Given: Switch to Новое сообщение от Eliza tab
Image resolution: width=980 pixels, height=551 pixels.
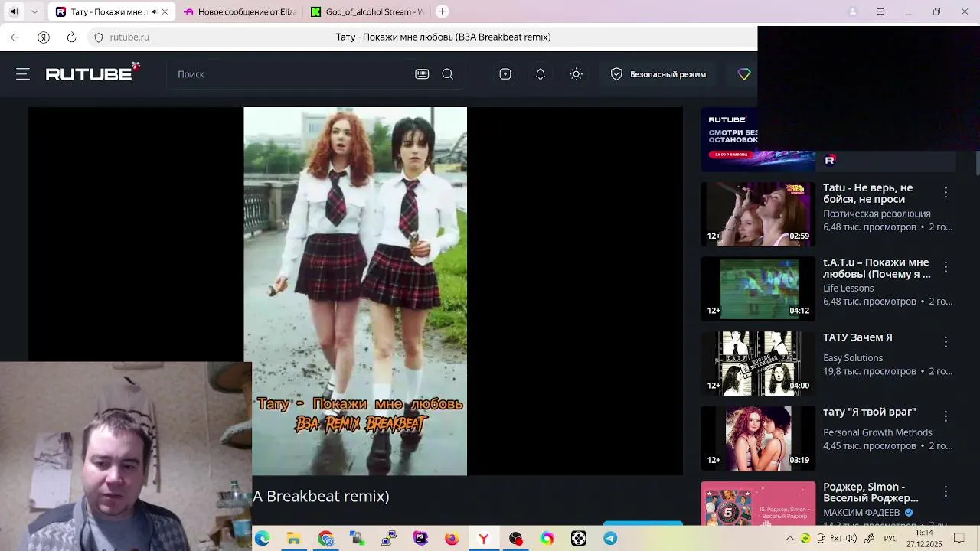Looking at the screenshot, I should coord(240,11).
